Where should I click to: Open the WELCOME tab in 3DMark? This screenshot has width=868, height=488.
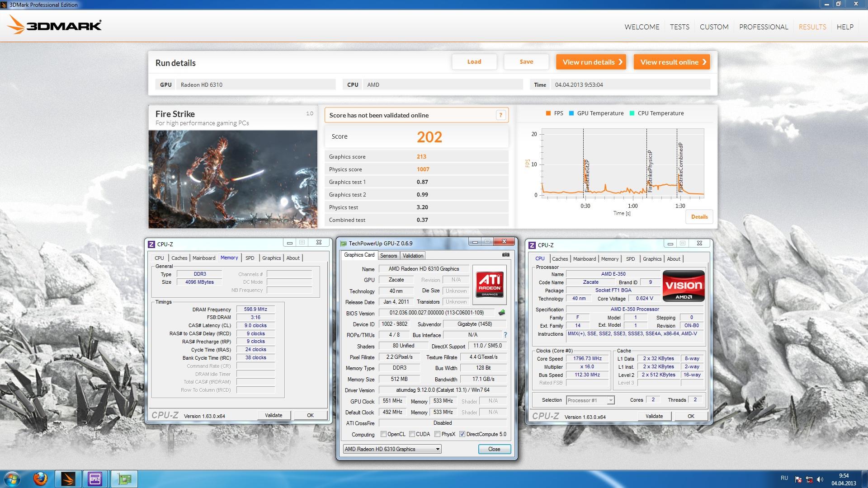642,27
